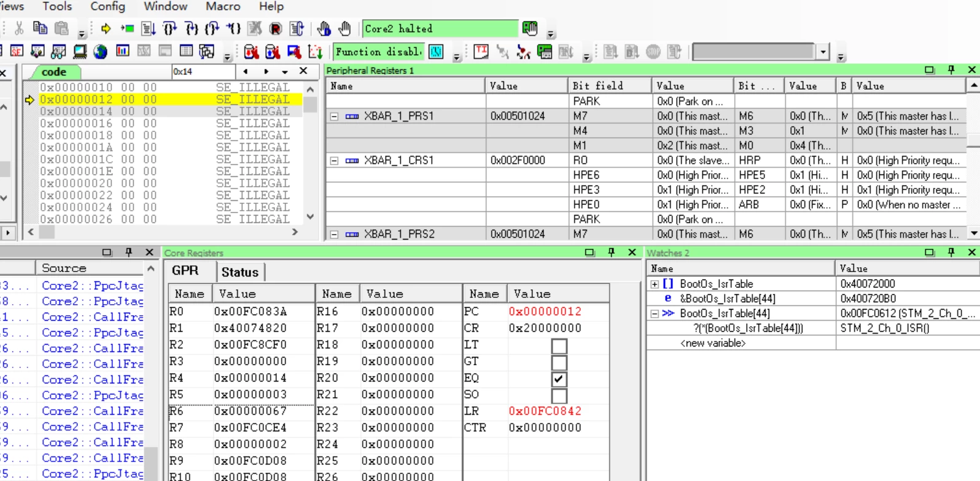Click the Step Out braces icon
The image size is (980, 481).
point(212,28)
